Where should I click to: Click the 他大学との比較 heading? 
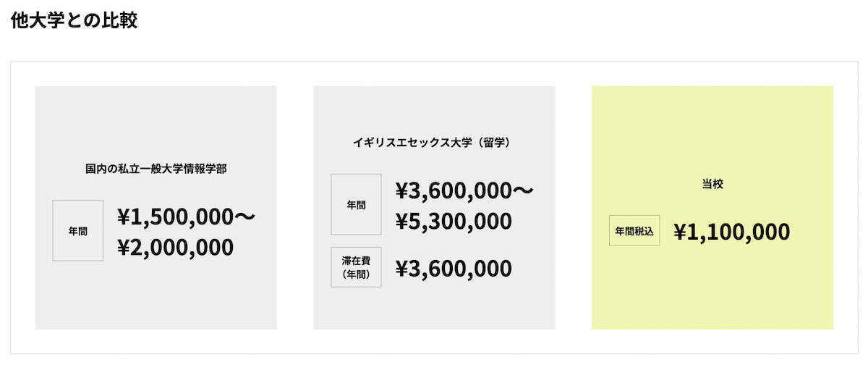75,20
